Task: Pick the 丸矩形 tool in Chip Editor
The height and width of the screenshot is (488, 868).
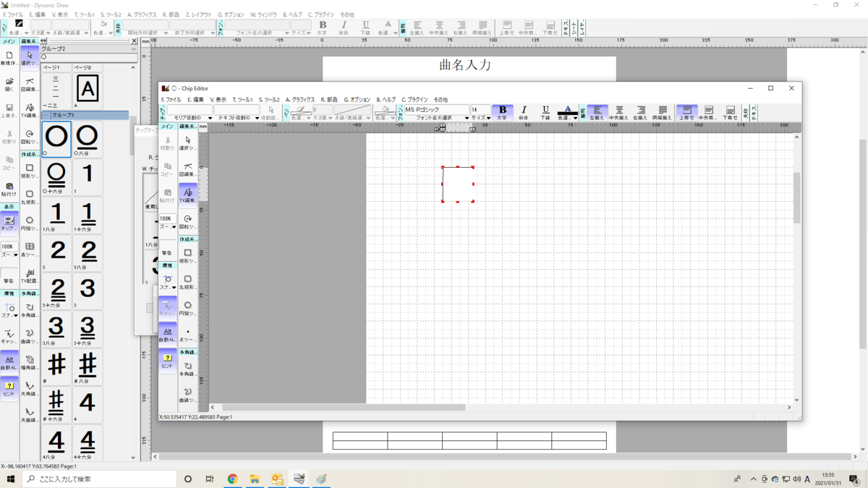Action: [x=187, y=281]
